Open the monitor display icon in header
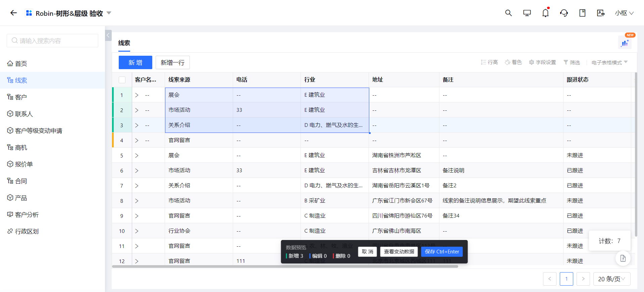Viewport: 644px width, 292px height. (527, 13)
